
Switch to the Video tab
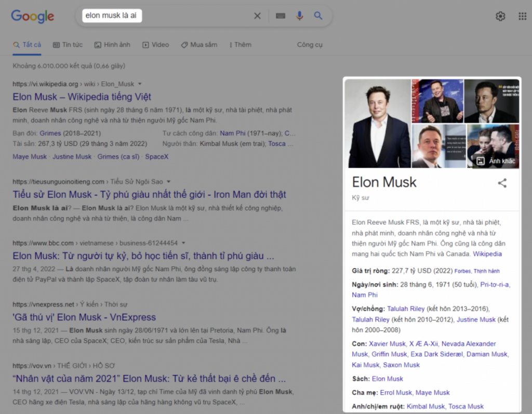point(156,45)
